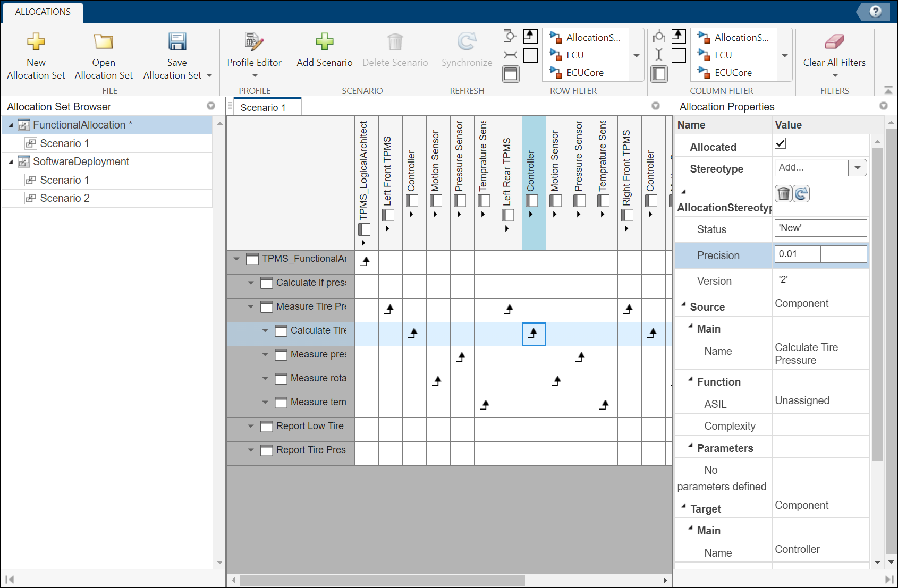
Task: Open the Stereotype Add... dropdown
Action: (857, 167)
